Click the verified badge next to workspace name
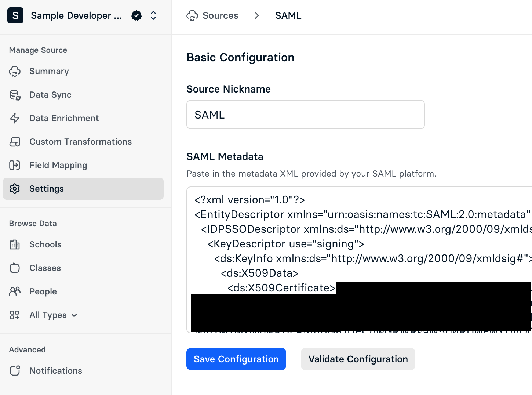Image resolution: width=532 pixels, height=395 pixels. click(x=136, y=15)
